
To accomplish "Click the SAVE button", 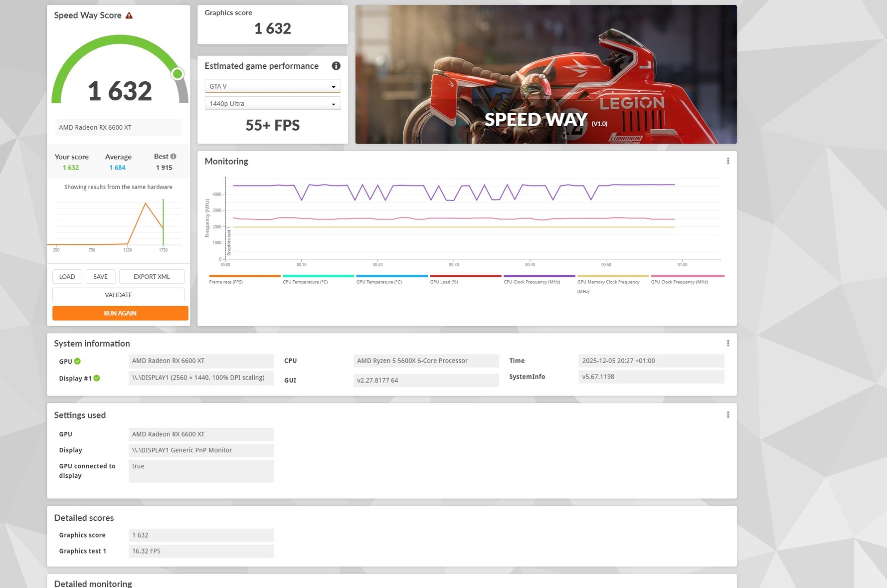I will click(x=100, y=277).
